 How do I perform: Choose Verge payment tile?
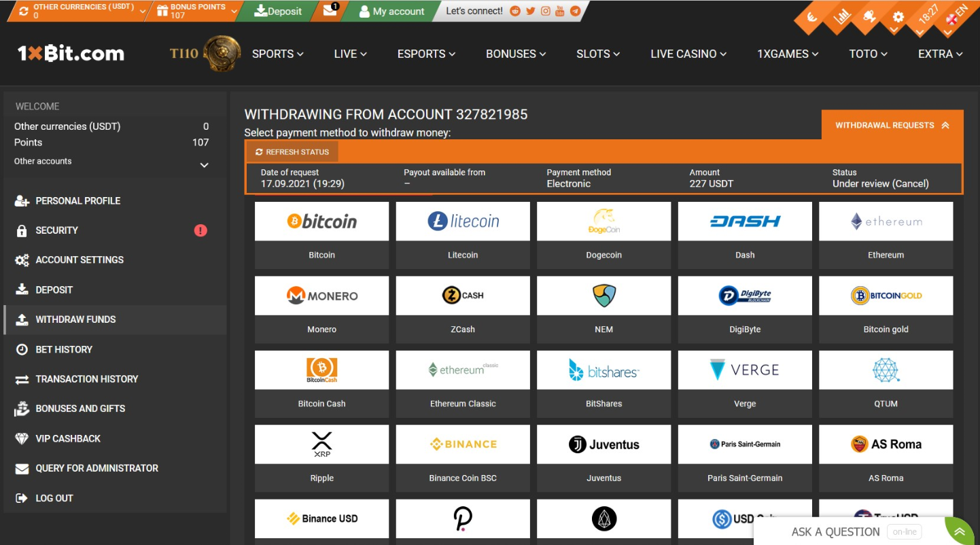tap(745, 384)
